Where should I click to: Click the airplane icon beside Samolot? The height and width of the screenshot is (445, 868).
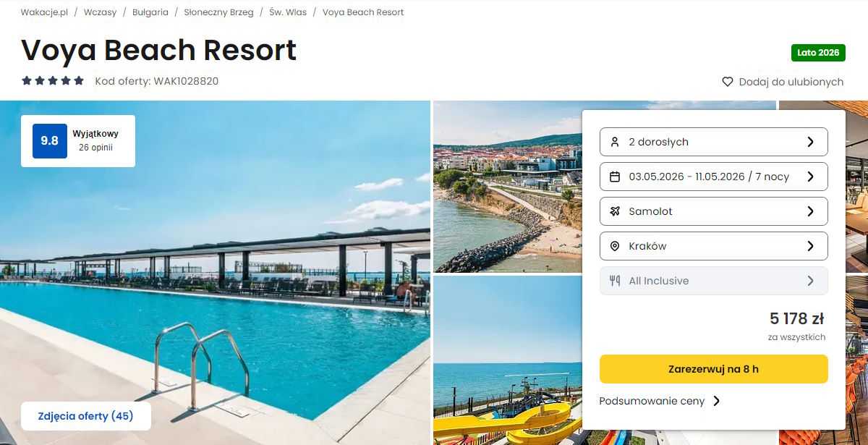615,211
